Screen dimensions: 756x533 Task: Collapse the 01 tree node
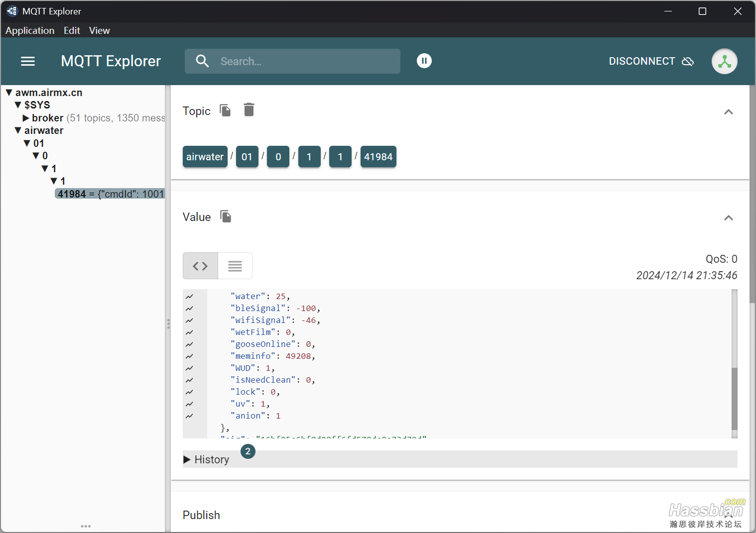pos(27,143)
